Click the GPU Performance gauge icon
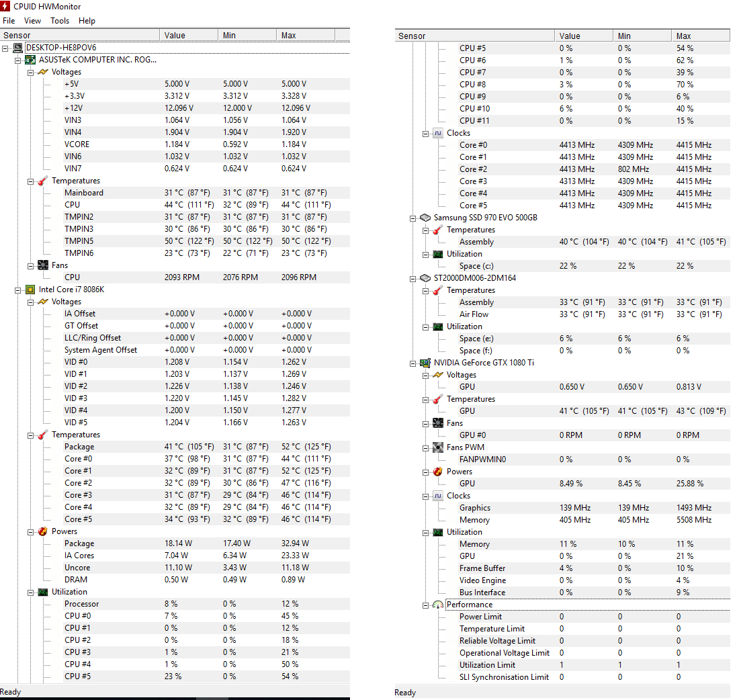The height and width of the screenshot is (700, 739). (x=438, y=605)
